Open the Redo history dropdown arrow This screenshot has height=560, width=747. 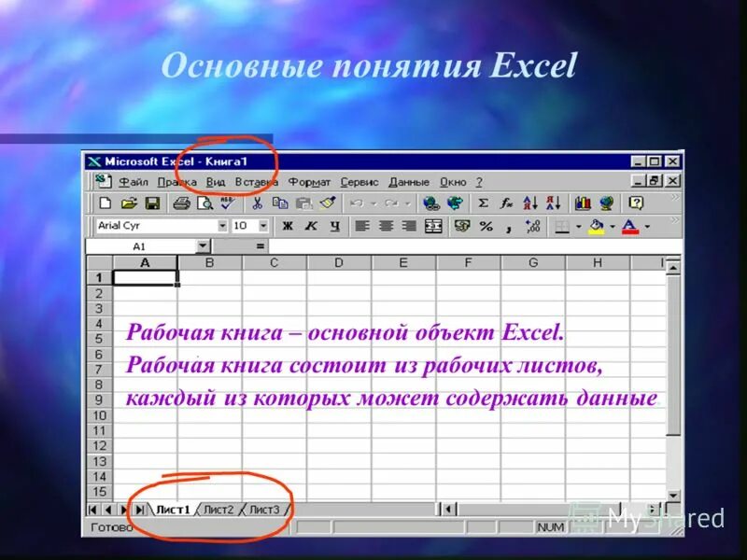(x=408, y=203)
